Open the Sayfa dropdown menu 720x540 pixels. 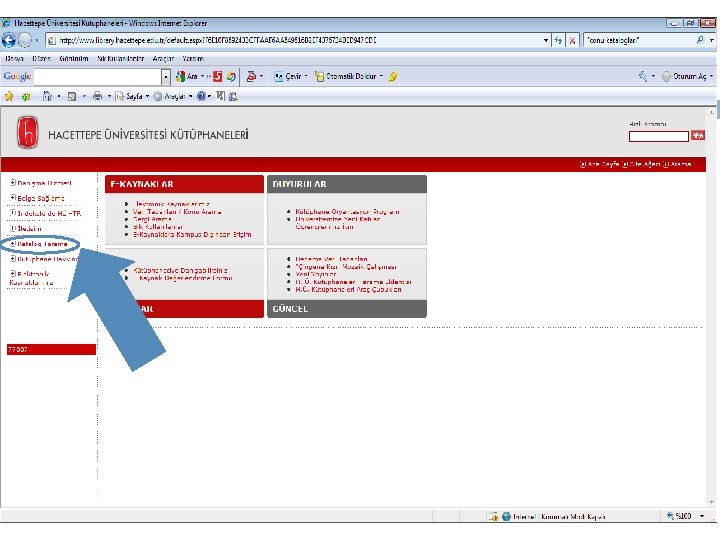[x=147, y=96]
